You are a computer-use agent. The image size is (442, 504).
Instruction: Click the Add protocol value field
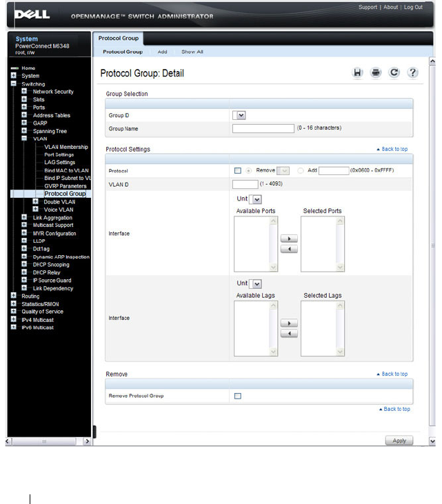[334, 171]
